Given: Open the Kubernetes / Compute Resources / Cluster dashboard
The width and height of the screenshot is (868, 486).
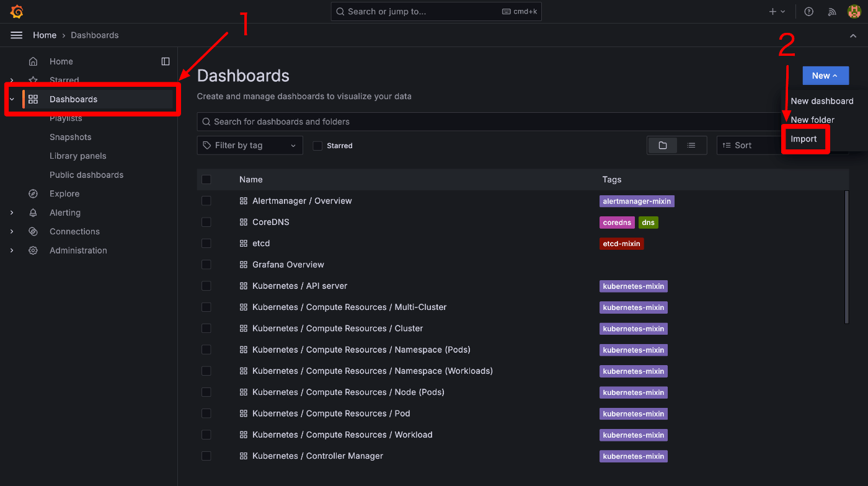Looking at the screenshot, I should point(338,329).
